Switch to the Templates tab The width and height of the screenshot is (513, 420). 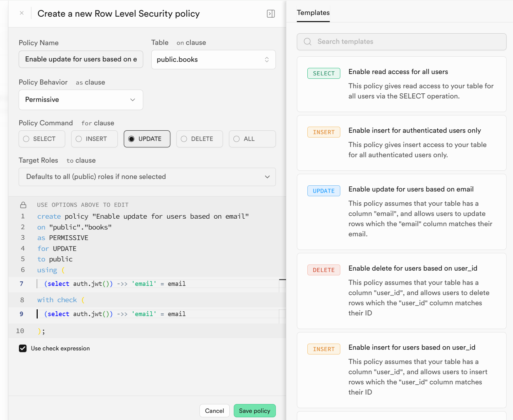pos(313,13)
